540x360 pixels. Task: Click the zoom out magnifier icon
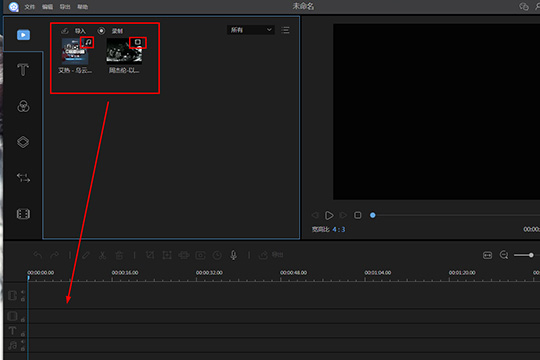point(504,255)
